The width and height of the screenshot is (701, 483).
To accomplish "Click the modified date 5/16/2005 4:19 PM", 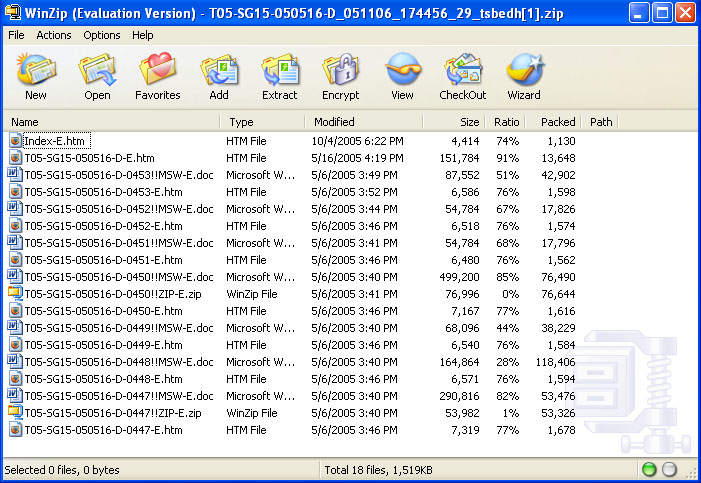I will pyautogui.click(x=357, y=158).
